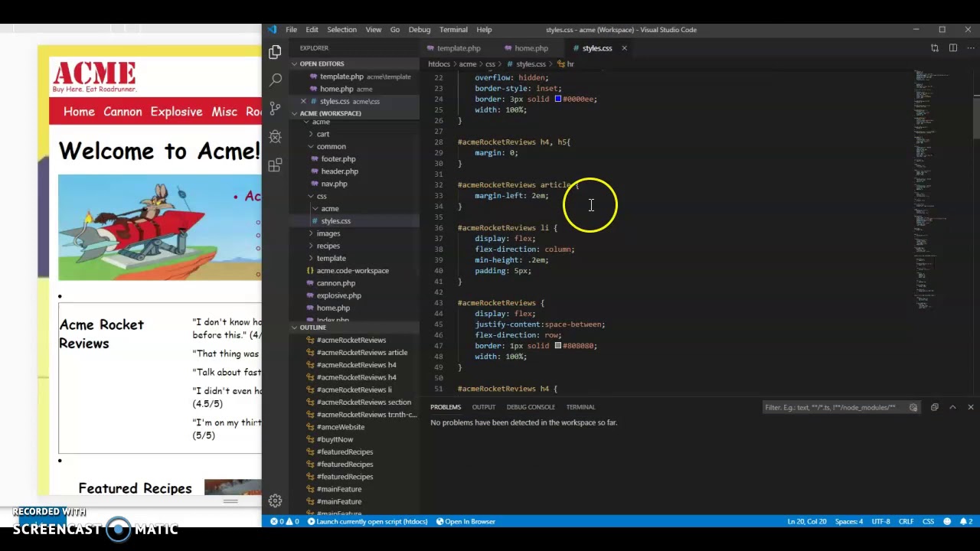Switch to the Terminal panel tab

coord(580,407)
